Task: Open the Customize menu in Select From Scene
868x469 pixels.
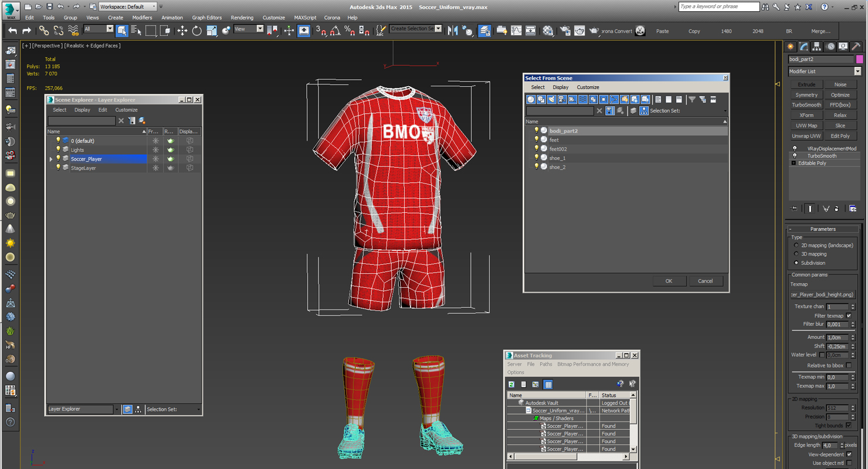Action: coord(588,87)
